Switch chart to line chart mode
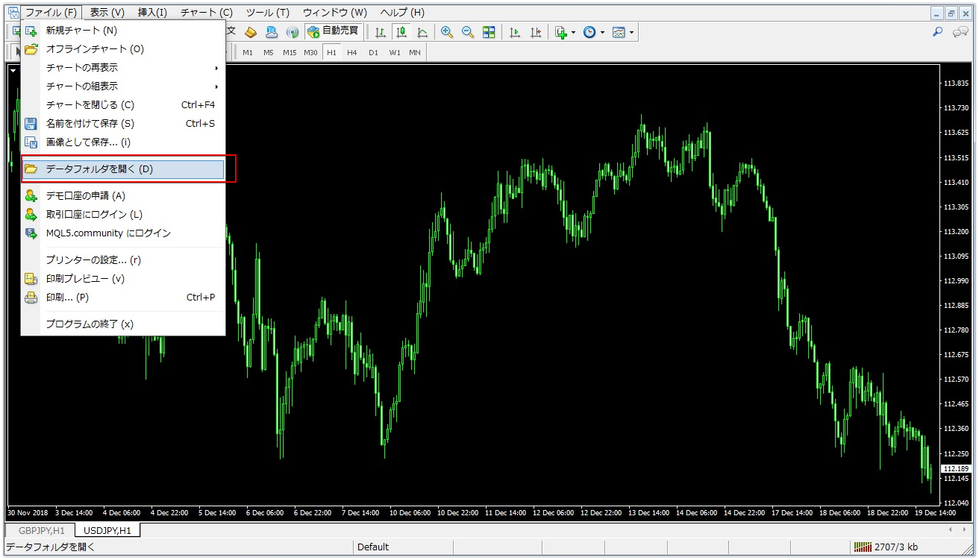 (x=422, y=32)
